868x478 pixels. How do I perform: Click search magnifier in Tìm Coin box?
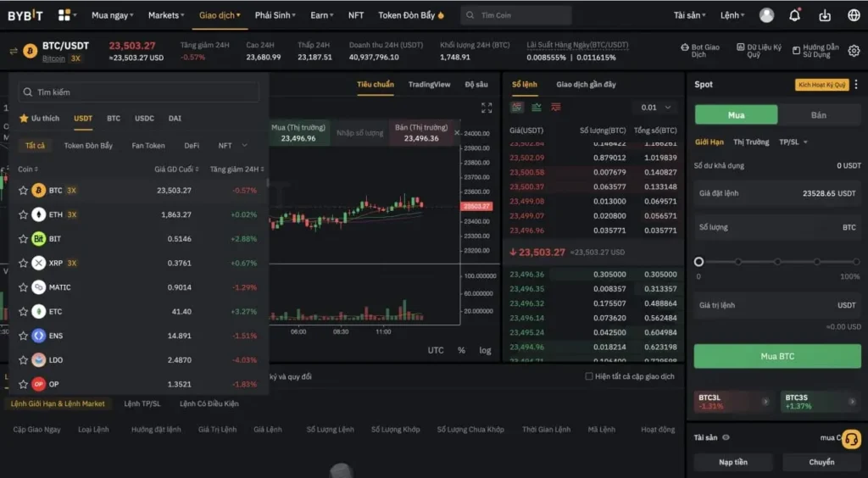[x=470, y=15]
